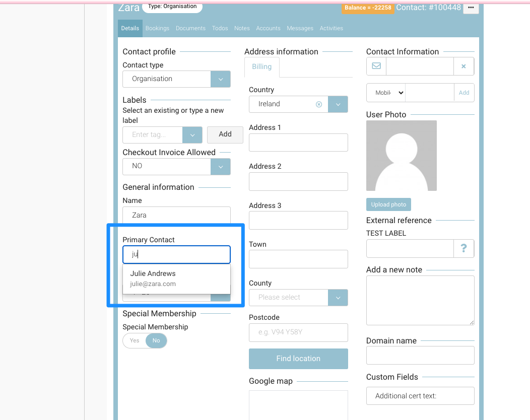530x420 pixels.
Task: Click the Add label button
Action: [x=225, y=134]
